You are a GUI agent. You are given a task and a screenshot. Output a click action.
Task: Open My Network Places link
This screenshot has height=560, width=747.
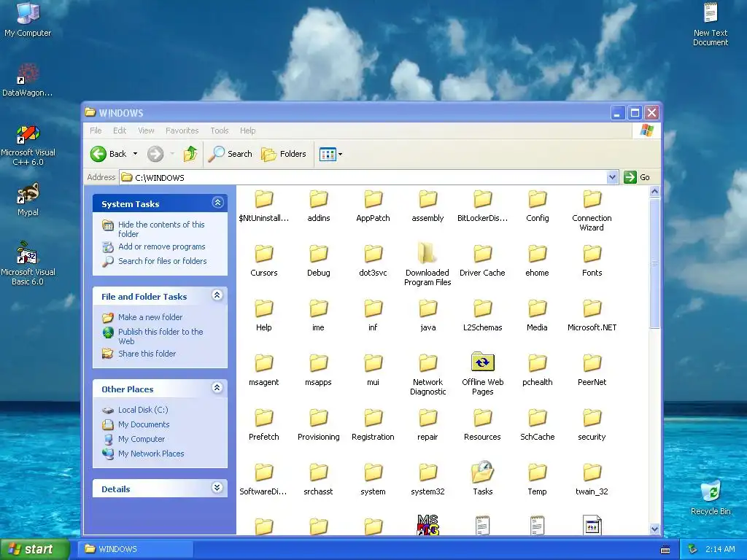[151, 454]
